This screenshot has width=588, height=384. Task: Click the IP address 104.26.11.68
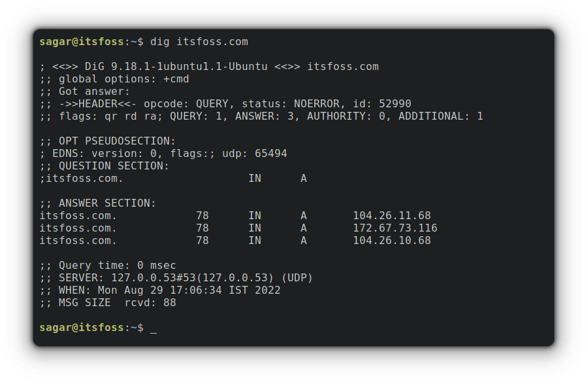click(x=391, y=216)
